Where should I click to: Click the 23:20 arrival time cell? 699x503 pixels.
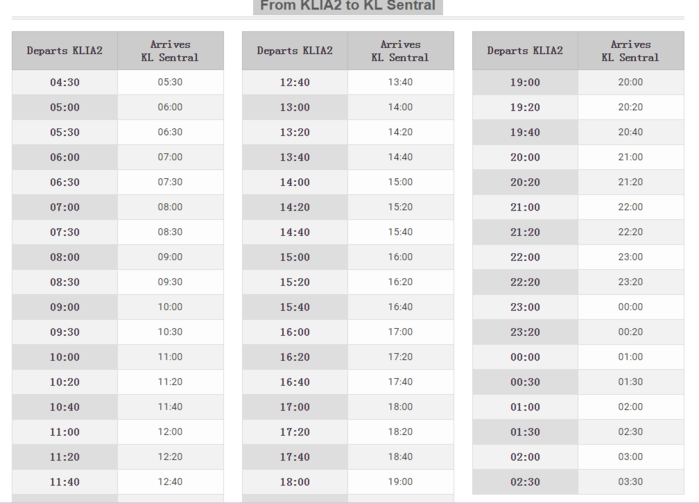click(631, 282)
